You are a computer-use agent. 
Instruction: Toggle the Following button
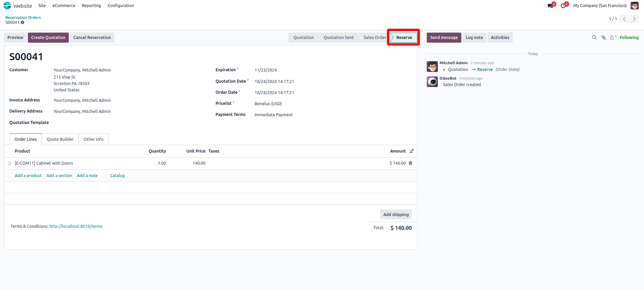pos(629,38)
